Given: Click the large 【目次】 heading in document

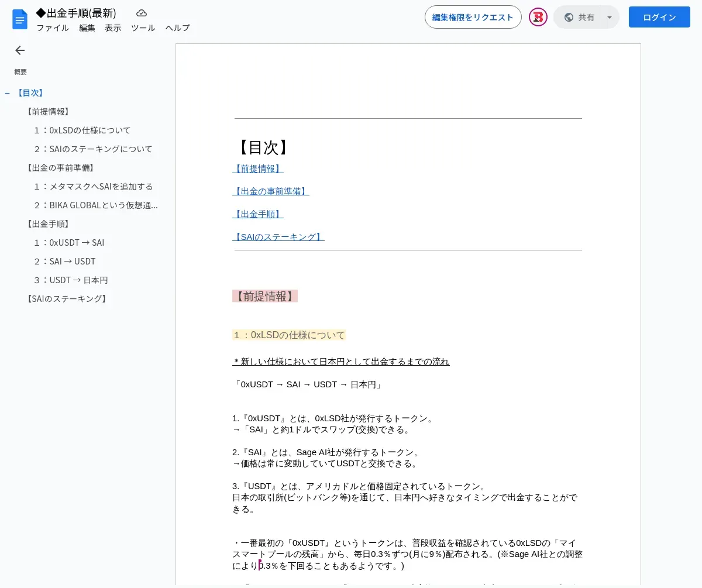Looking at the screenshot, I should 263,147.
